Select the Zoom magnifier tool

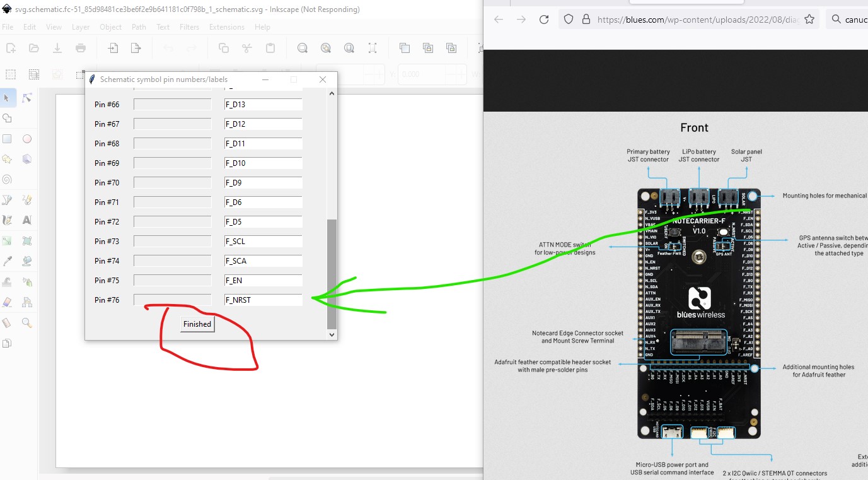tap(26, 323)
